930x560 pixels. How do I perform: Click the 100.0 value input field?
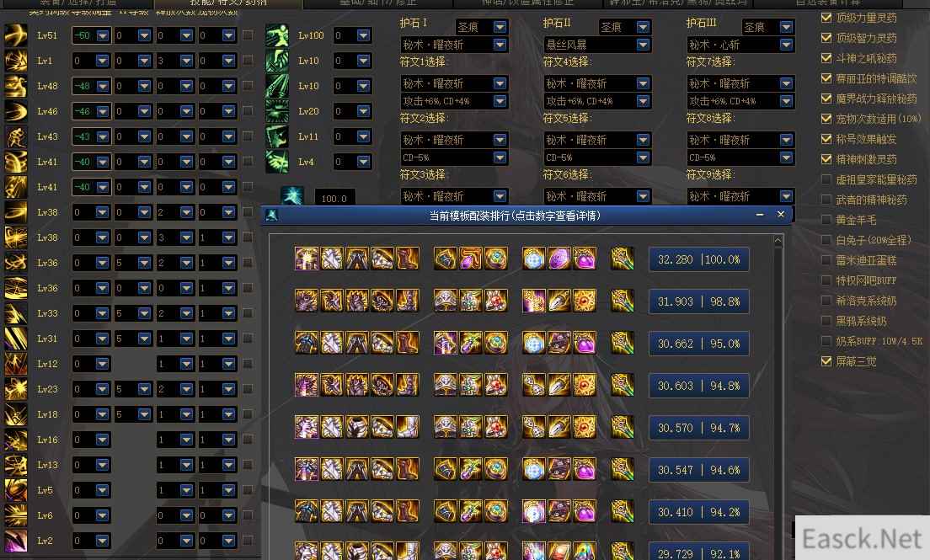[x=334, y=198]
